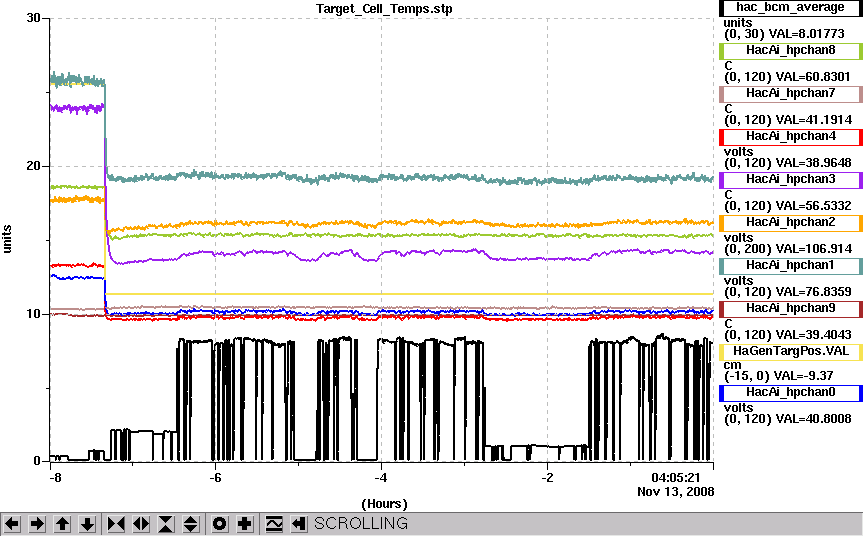Screen dimensions: 863x536
Task: Click the vertical units y-axis label
Action: [x=8, y=239]
